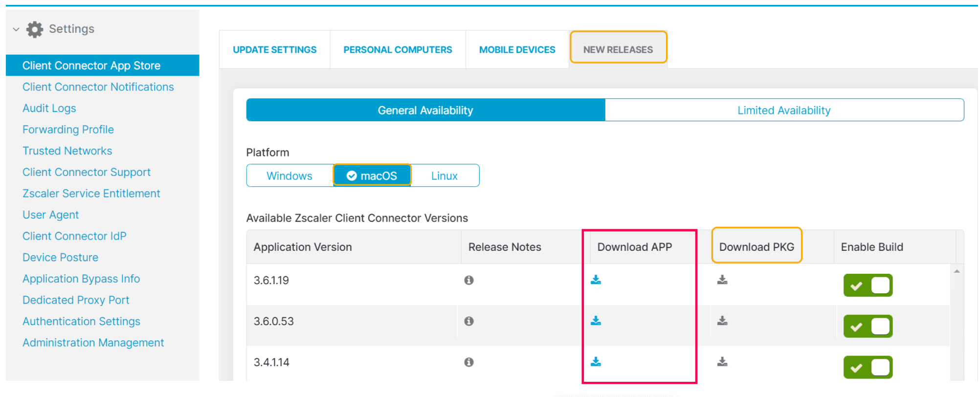Go to Client Connector Support
This screenshot has height=397, width=980.
[87, 173]
